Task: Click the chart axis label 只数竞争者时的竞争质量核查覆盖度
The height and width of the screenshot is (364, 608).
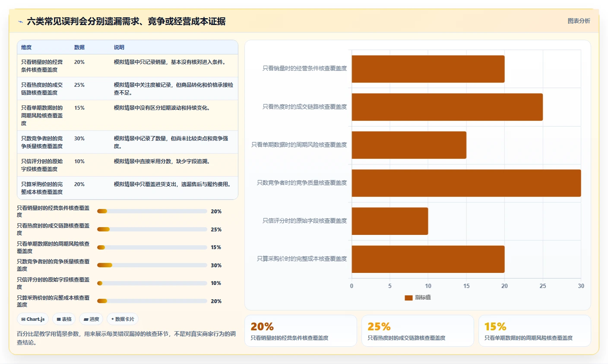Action: tap(302, 183)
